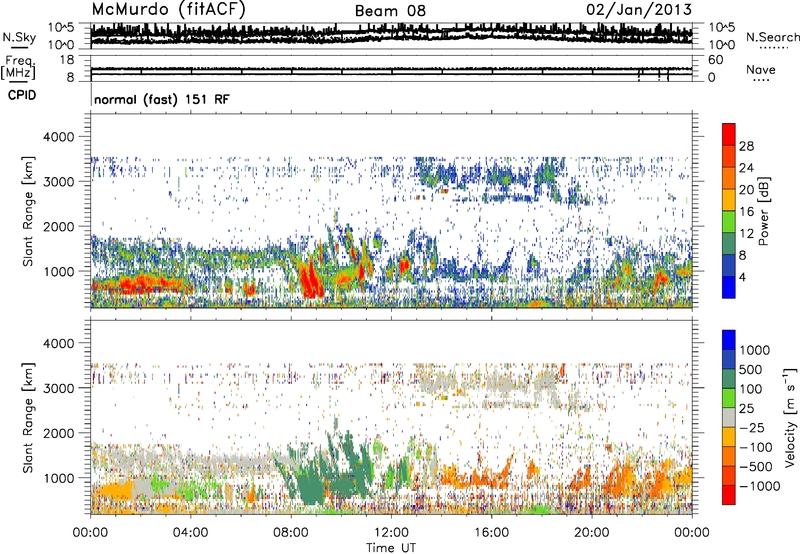The height and width of the screenshot is (554, 800).
Task: Click the "500" label on Velocity color bar
Action: (x=751, y=369)
